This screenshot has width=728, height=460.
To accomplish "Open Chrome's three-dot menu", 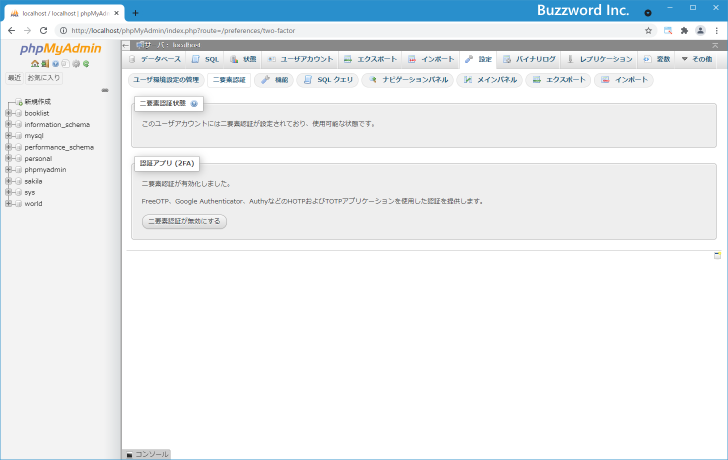I will point(717,31).
